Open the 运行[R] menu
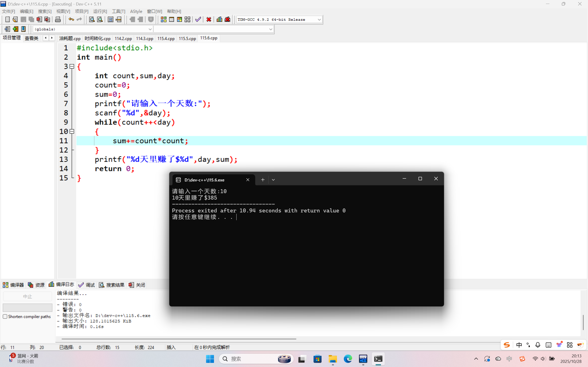The image size is (588, 367). point(100,11)
